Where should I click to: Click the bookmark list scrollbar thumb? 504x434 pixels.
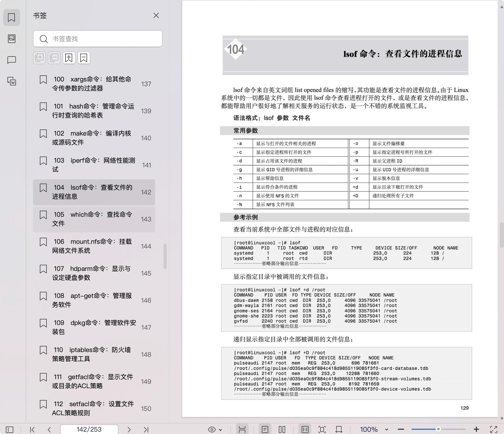(165, 256)
